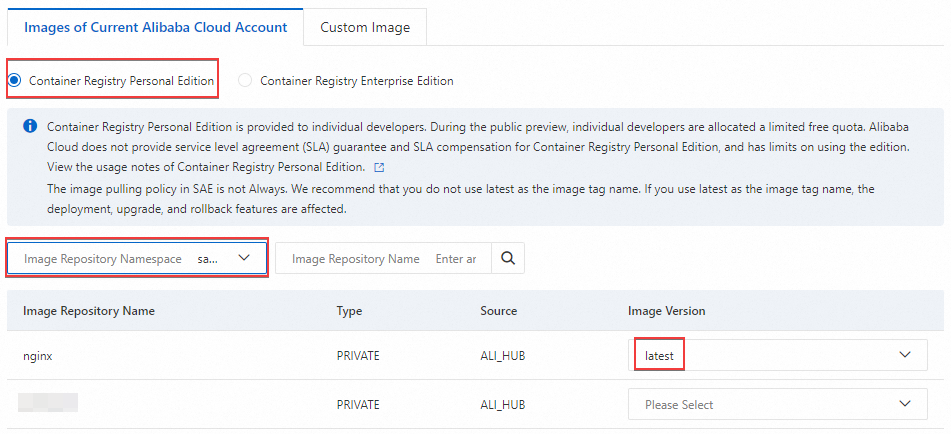The width and height of the screenshot is (951, 434).
Task: Open usage notes of Container Registry link
Action: pos(204,167)
